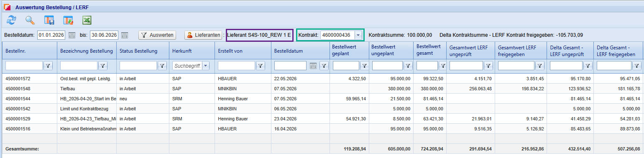644x158 pixels.
Task: Sort by Bestellwert gesamt column header
Action: click(430, 51)
